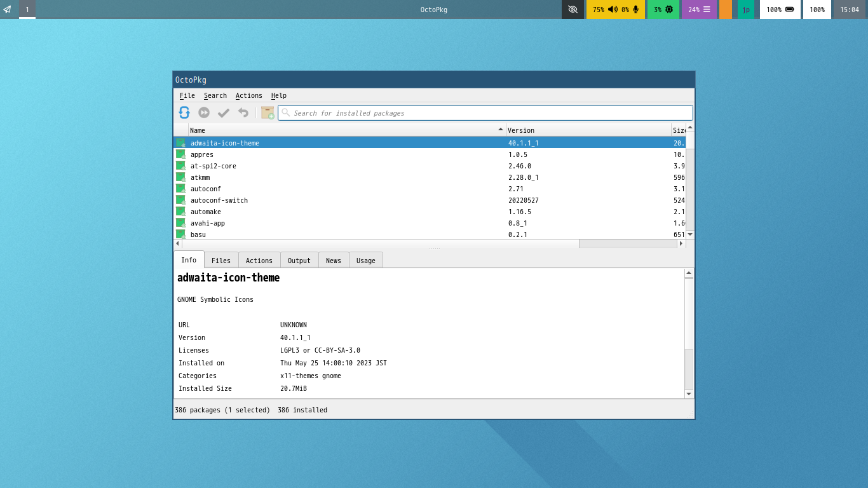Click the CPU chip icon in panel

(669, 10)
